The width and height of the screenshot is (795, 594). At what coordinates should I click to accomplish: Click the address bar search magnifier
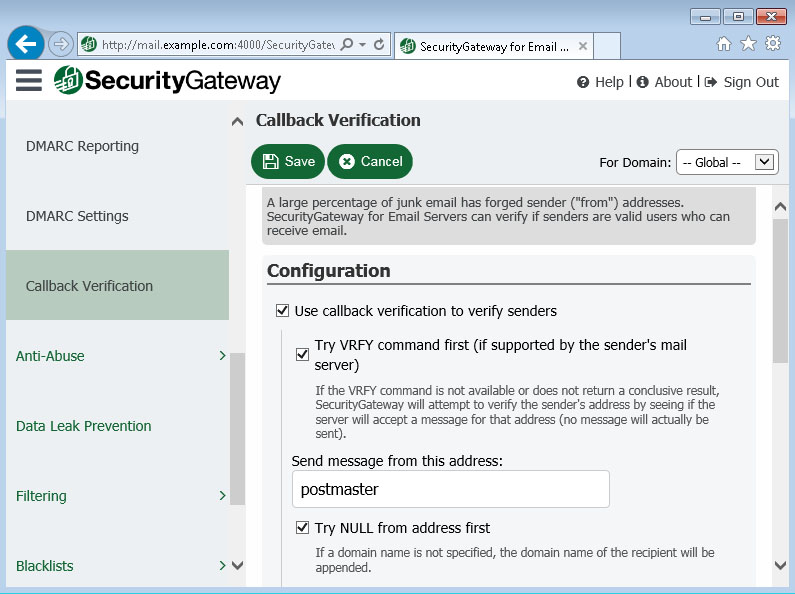coord(347,45)
